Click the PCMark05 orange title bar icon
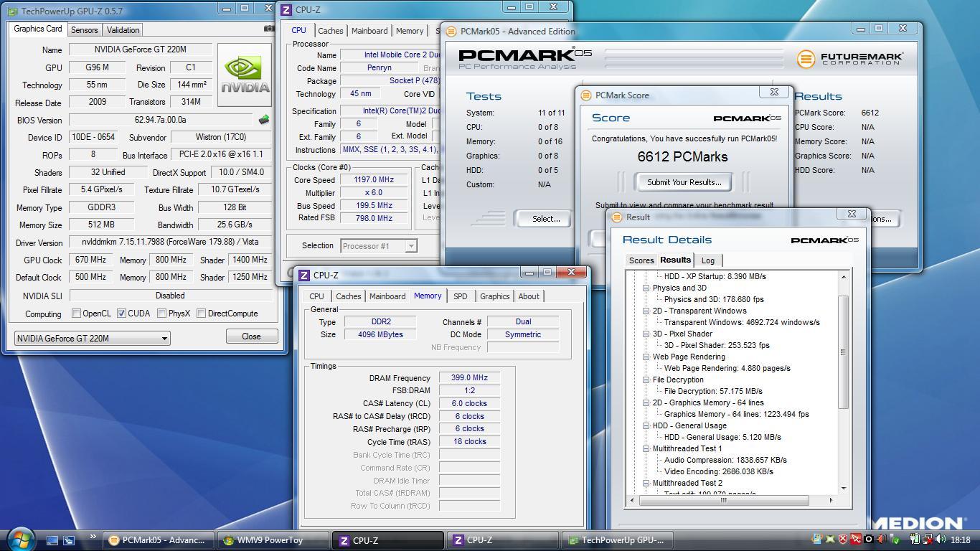Image resolution: width=980 pixels, height=551 pixels. pos(451,31)
